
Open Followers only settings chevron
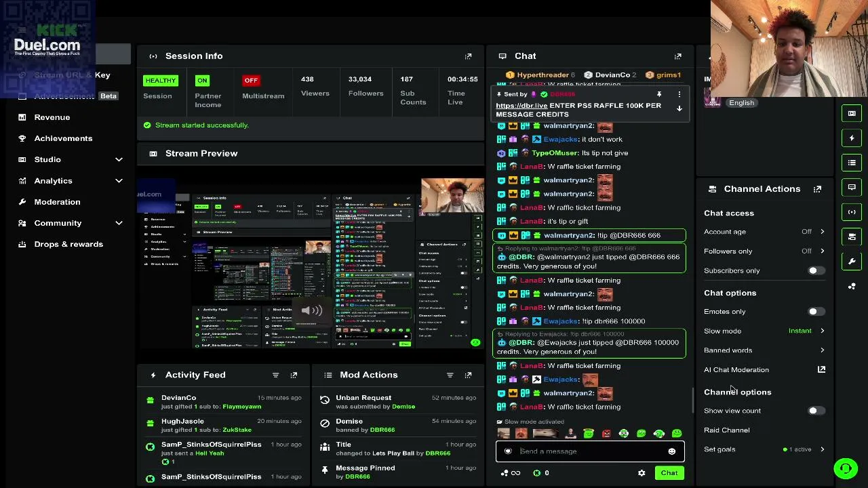pyautogui.click(x=822, y=251)
